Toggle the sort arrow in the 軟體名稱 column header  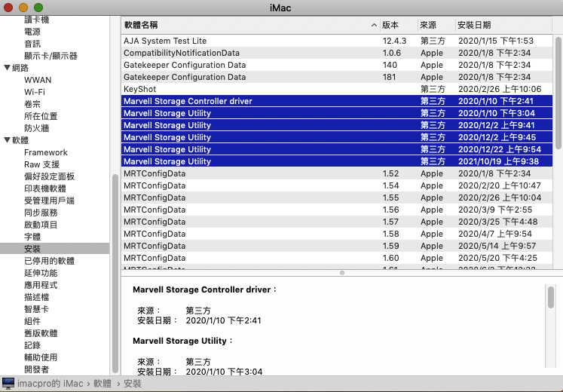(x=374, y=25)
